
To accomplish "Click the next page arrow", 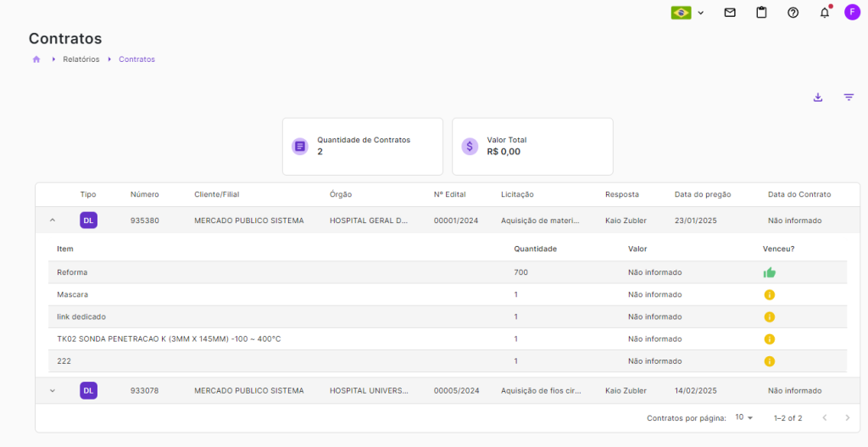I will click(847, 418).
